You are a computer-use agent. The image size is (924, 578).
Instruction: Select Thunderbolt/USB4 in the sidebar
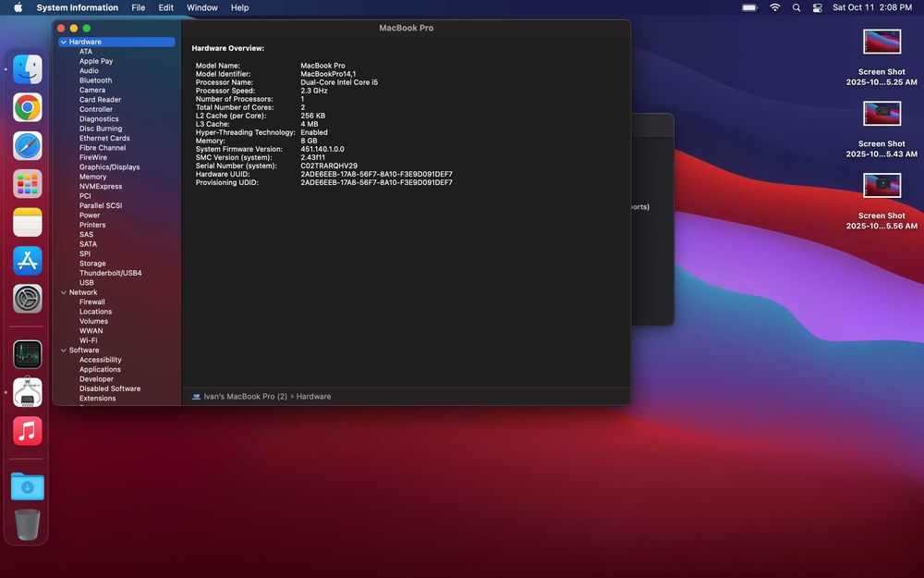click(111, 273)
